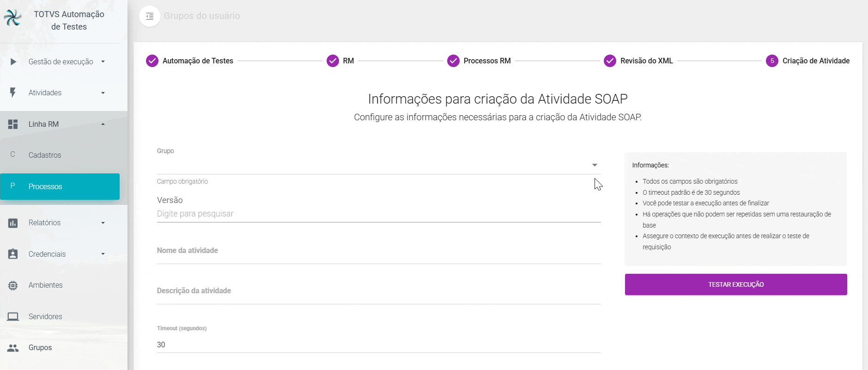This screenshot has height=370, width=868.
Task: Go back to Revisão do XML step
Action: point(638,61)
